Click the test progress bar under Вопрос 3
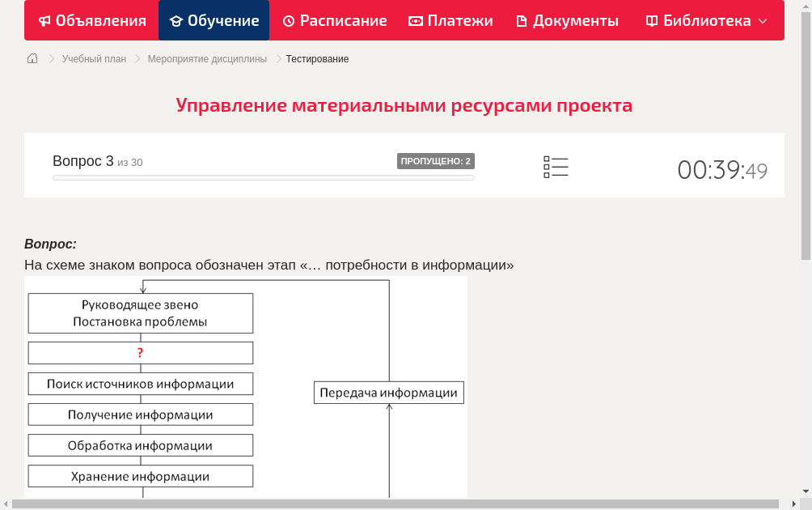Screen dimensions: 812x510 [x=263, y=177]
